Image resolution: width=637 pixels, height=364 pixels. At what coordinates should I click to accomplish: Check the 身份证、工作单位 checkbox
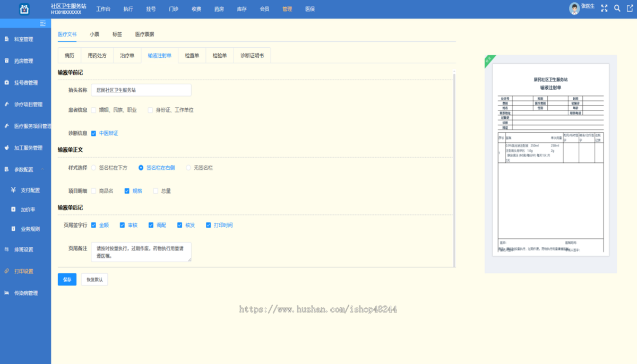point(150,110)
